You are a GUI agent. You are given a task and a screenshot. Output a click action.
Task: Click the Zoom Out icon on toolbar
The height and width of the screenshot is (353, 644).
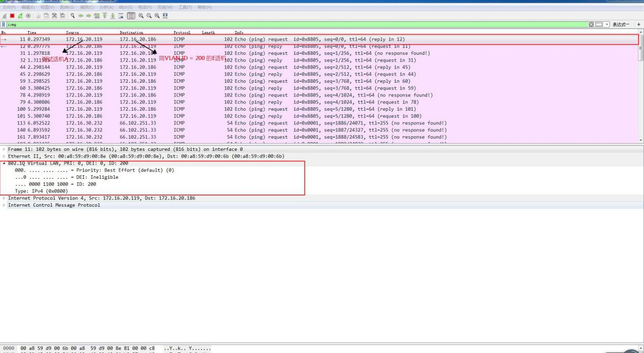(150, 16)
